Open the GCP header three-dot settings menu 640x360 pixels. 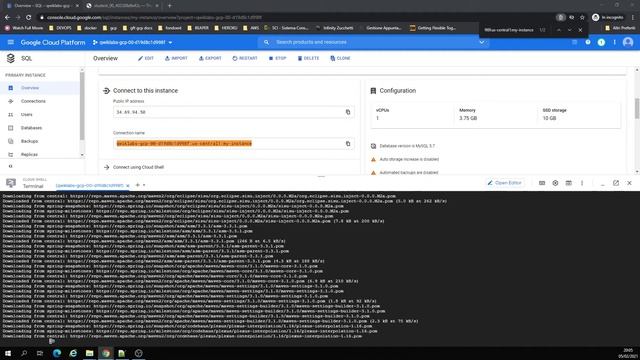coord(614,42)
